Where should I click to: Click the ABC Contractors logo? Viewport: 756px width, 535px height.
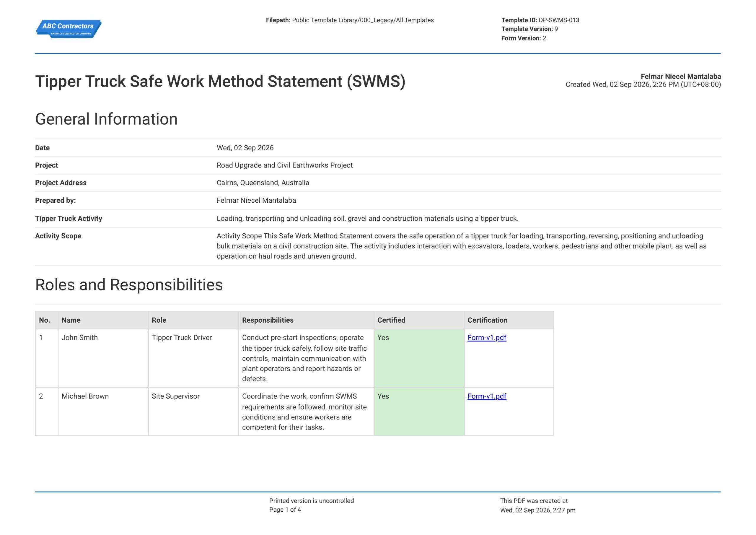(69, 29)
